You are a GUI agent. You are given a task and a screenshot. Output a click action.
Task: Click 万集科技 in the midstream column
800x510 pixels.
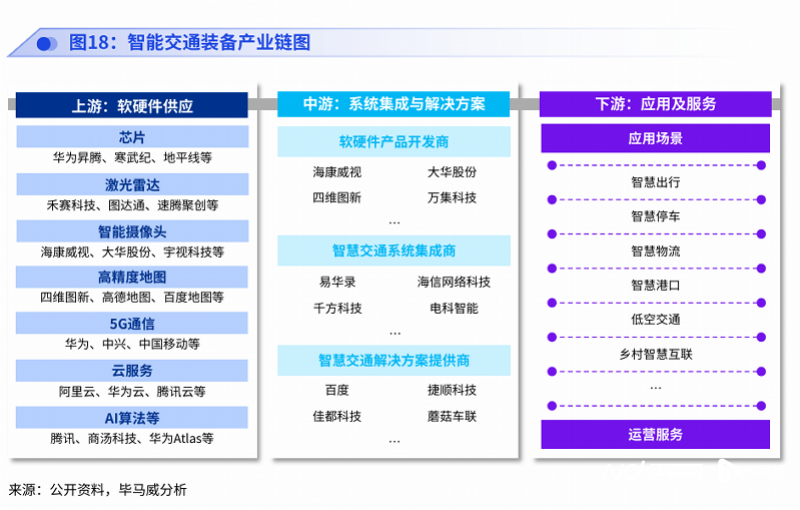(x=452, y=198)
